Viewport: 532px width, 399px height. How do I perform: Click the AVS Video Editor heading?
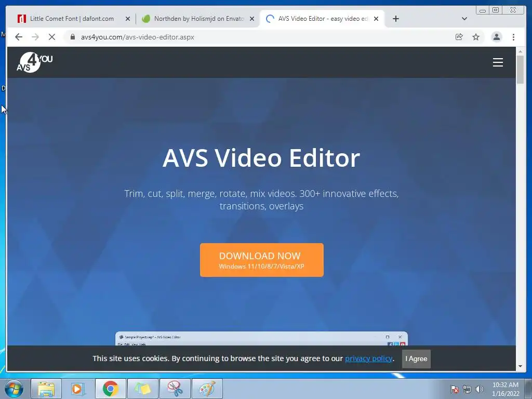261,158
